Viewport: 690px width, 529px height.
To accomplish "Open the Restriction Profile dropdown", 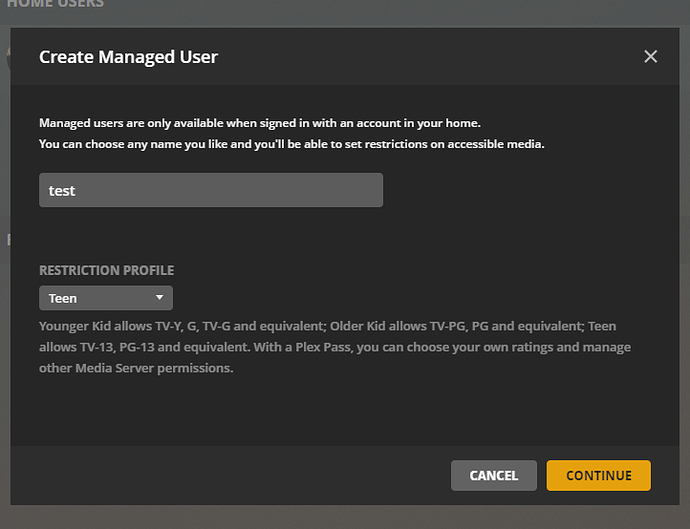I will tap(106, 298).
